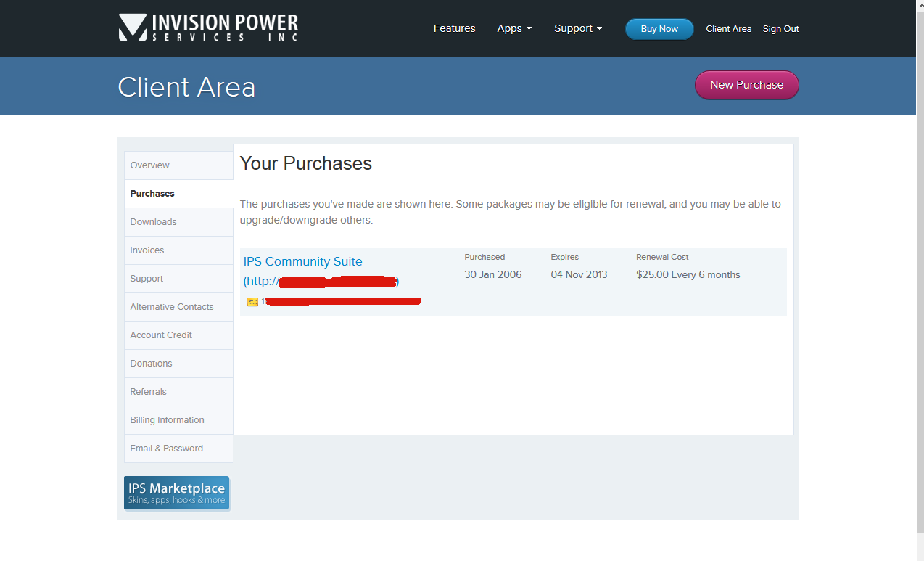
Task: Click the purchased date 30 Jan 2006
Action: (x=493, y=275)
